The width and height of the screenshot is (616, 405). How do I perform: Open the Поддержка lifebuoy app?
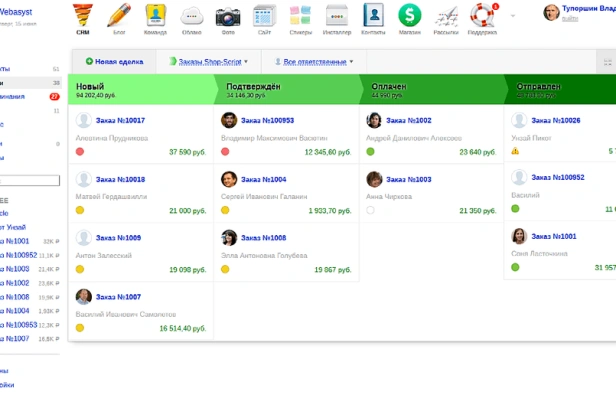click(x=482, y=16)
